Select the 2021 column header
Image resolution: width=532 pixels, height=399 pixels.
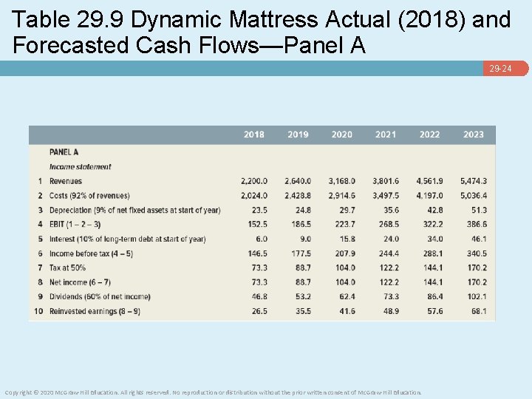(386, 134)
